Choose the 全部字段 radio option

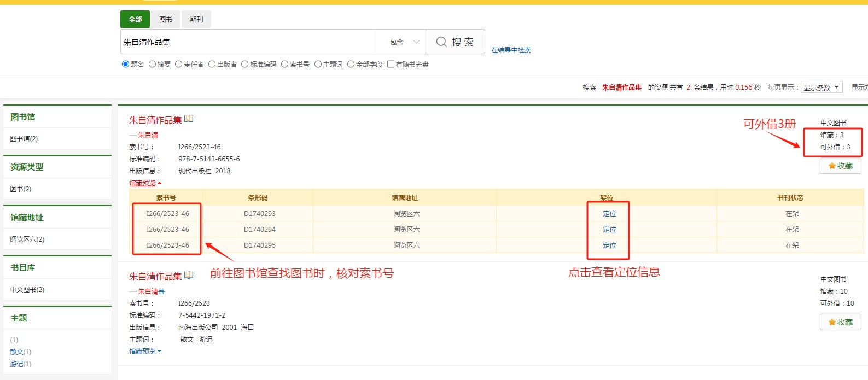point(351,65)
